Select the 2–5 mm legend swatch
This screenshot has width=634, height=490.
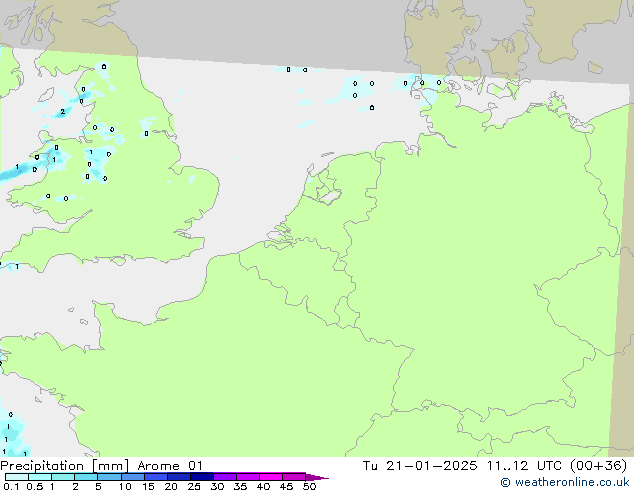(86, 477)
